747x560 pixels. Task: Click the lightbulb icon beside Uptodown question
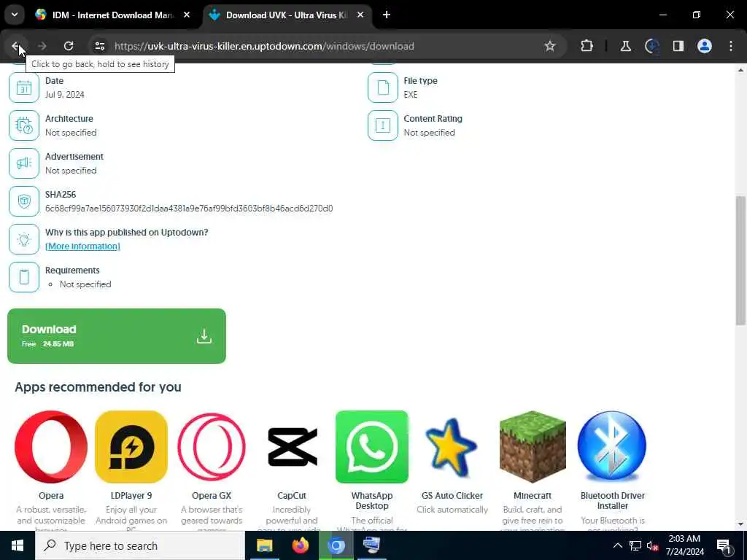tap(24, 239)
